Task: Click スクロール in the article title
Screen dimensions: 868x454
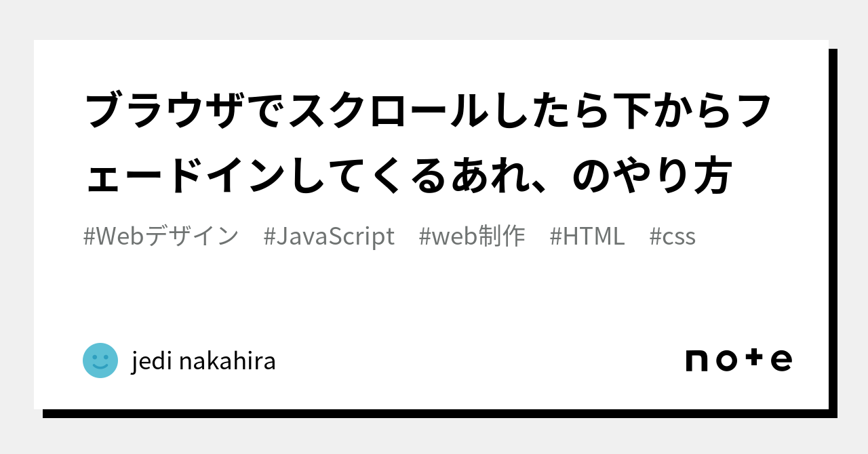Action: [388, 112]
